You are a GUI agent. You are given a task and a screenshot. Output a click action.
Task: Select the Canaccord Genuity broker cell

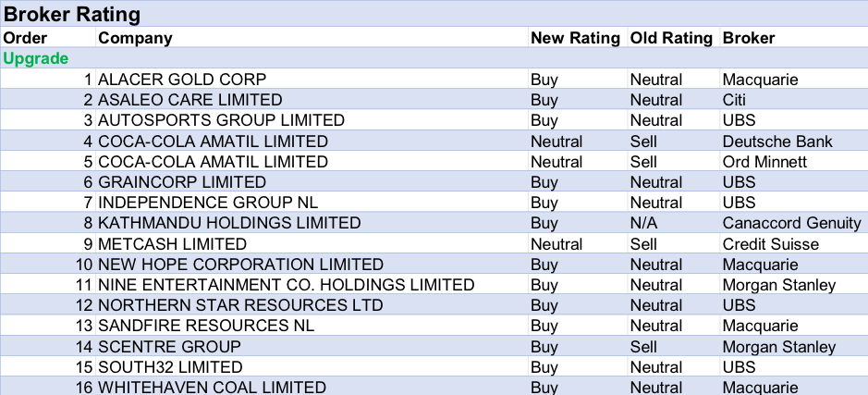pyautogui.click(x=790, y=223)
